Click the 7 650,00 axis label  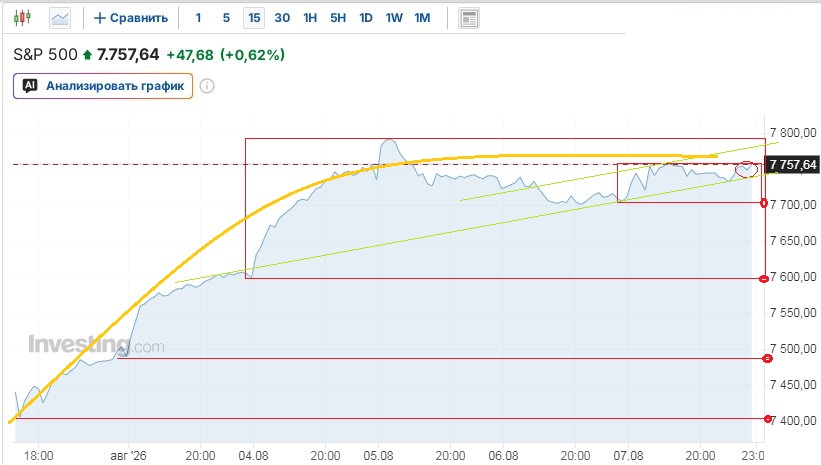[x=793, y=241]
